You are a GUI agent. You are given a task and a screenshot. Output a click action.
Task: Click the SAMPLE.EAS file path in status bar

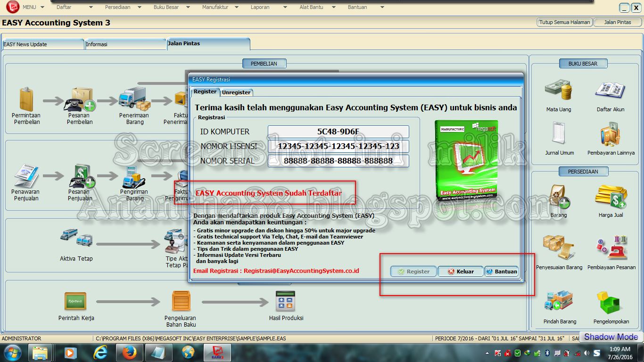[x=190, y=338]
